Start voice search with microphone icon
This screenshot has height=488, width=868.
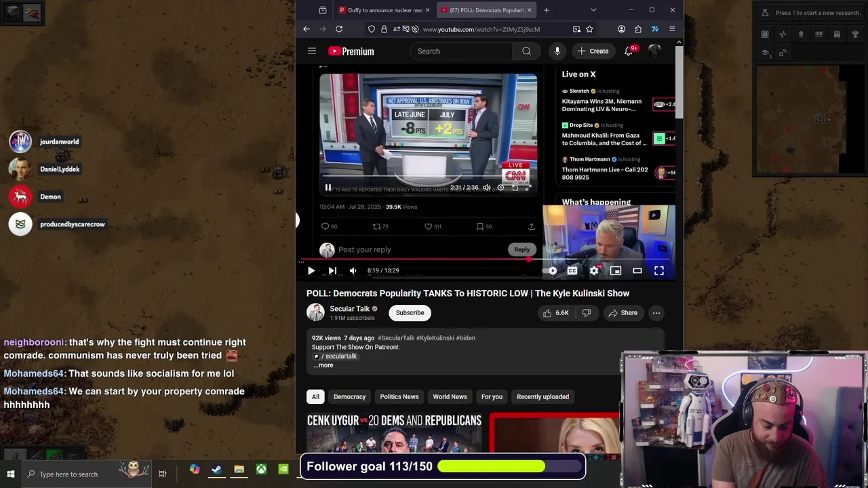557,51
